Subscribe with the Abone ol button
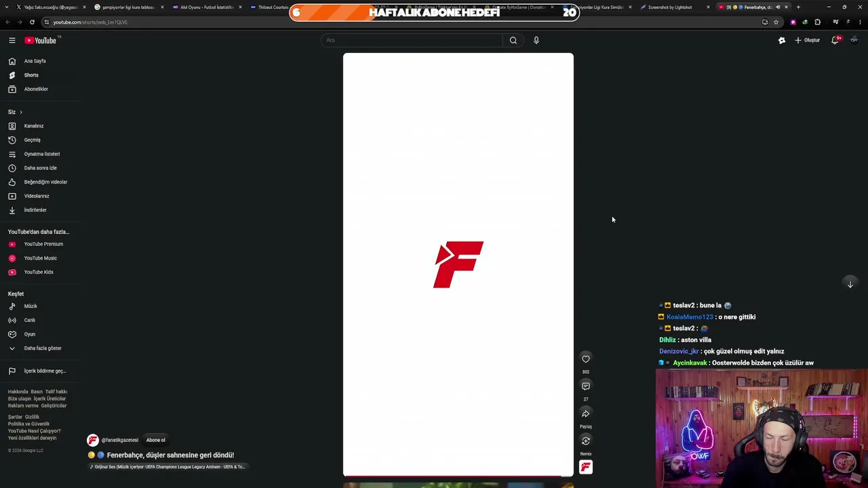The height and width of the screenshot is (488, 868). coord(156,440)
